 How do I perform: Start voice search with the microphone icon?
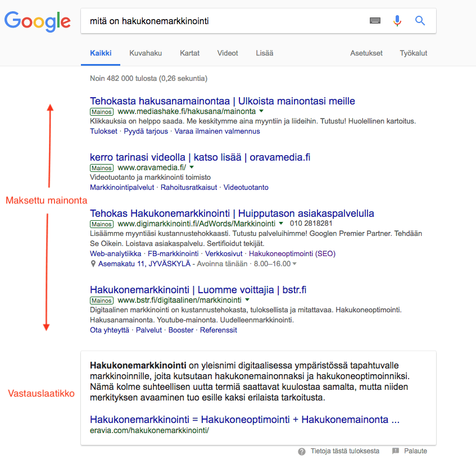click(x=397, y=21)
